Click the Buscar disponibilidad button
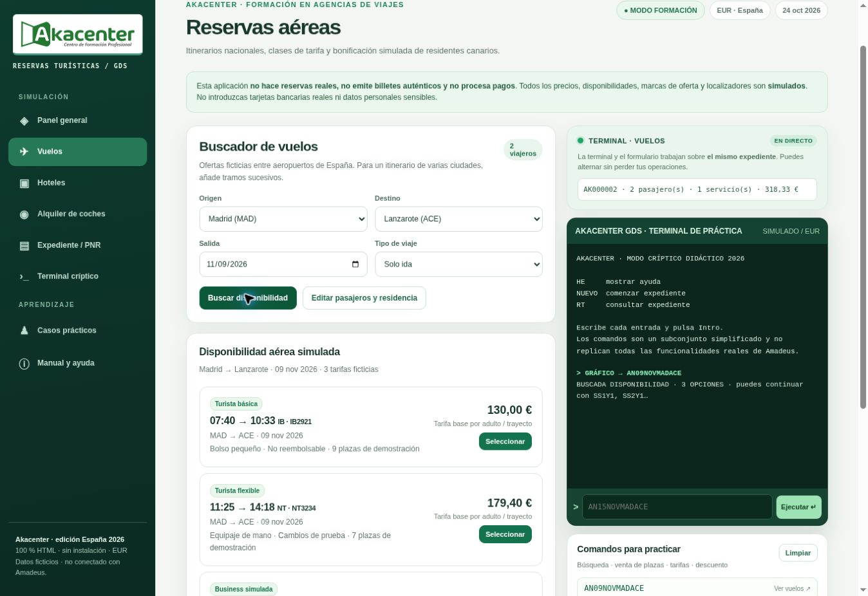 (248, 298)
